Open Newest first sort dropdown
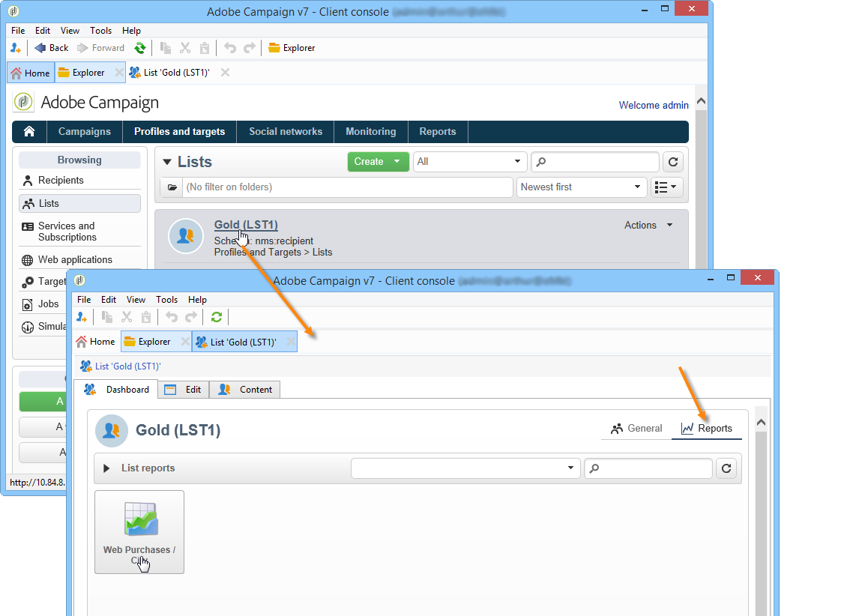The height and width of the screenshot is (616, 862). [x=581, y=187]
